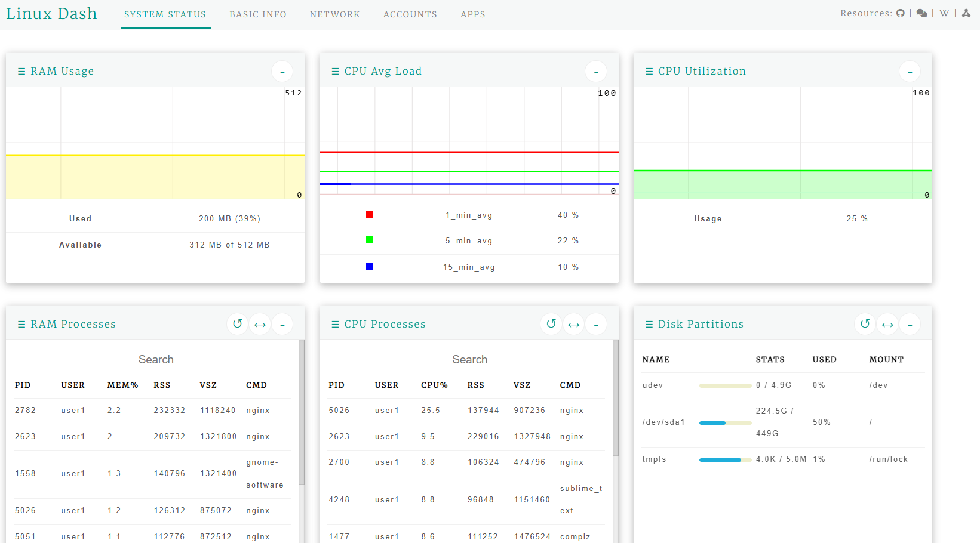Toggle width of the CPU Processes panel

pos(574,325)
